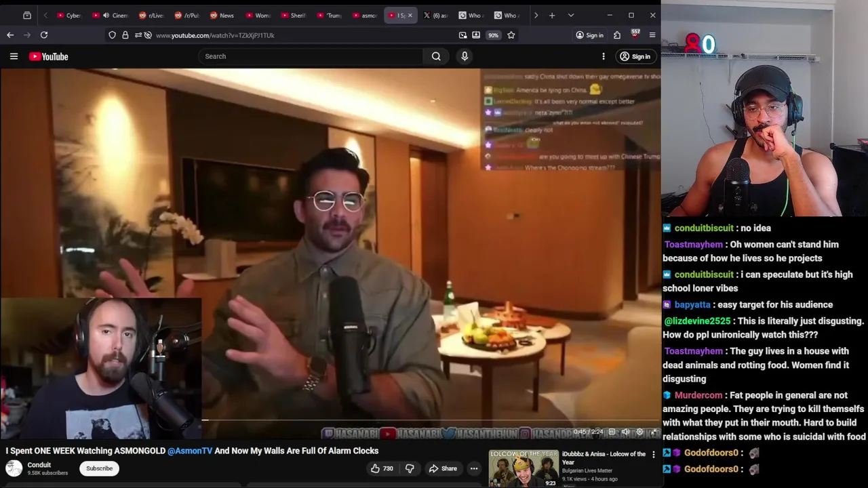Viewport: 868px width, 488px height.
Task: Open the video player settings gear
Action: pyautogui.click(x=639, y=432)
